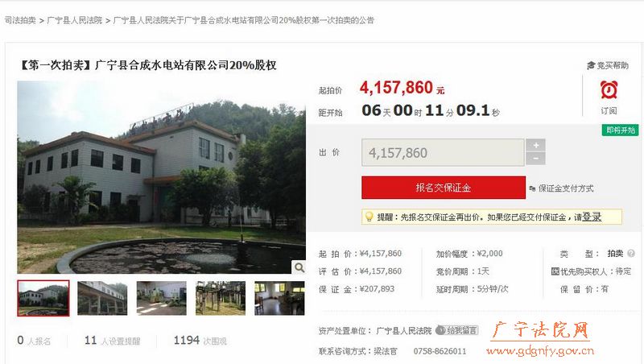
Task: Select the first building exterior thumbnail
Action: [x=43, y=298]
